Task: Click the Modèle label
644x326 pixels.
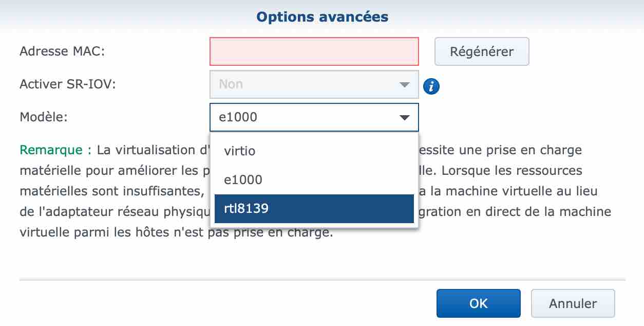Action: (x=44, y=117)
